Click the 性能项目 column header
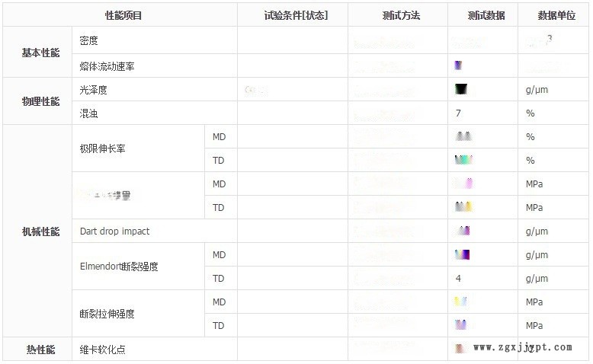 click(x=123, y=15)
